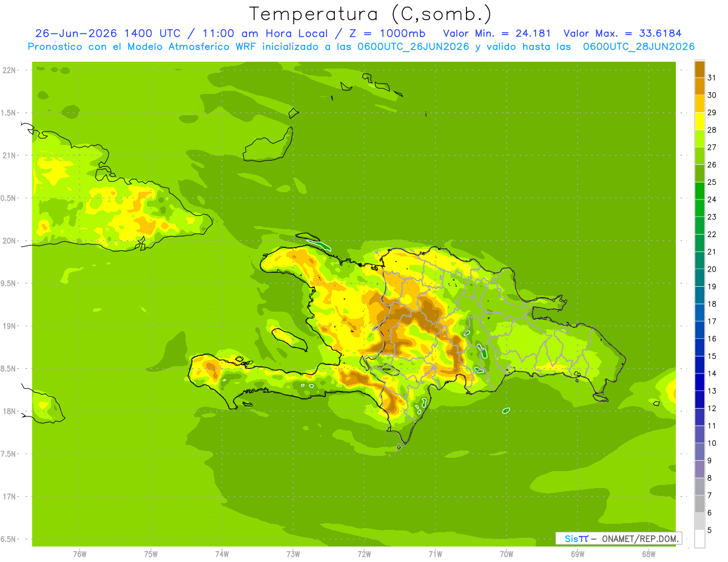Click the "22" label in the color scale
This screenshot has width=728, height=562.
[x=712, y=234]
